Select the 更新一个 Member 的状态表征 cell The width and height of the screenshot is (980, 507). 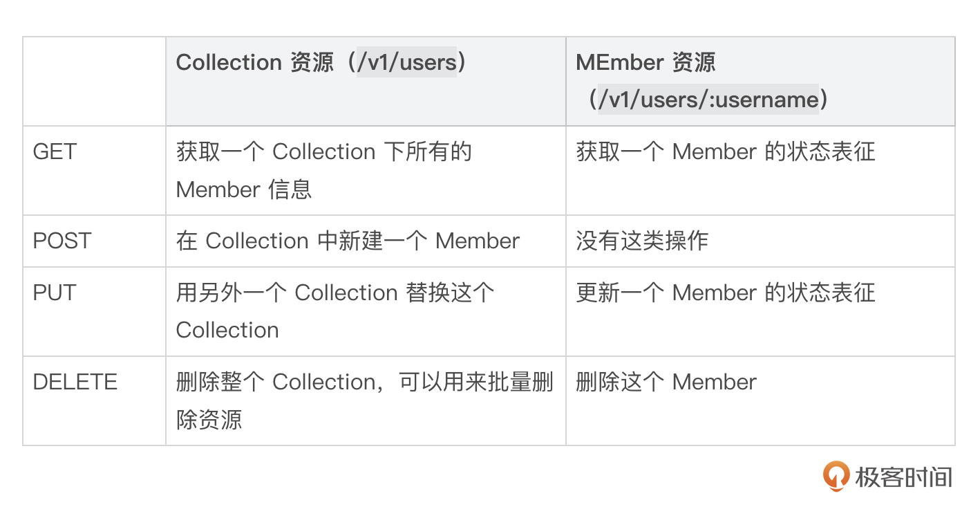(x=726, y=293)
